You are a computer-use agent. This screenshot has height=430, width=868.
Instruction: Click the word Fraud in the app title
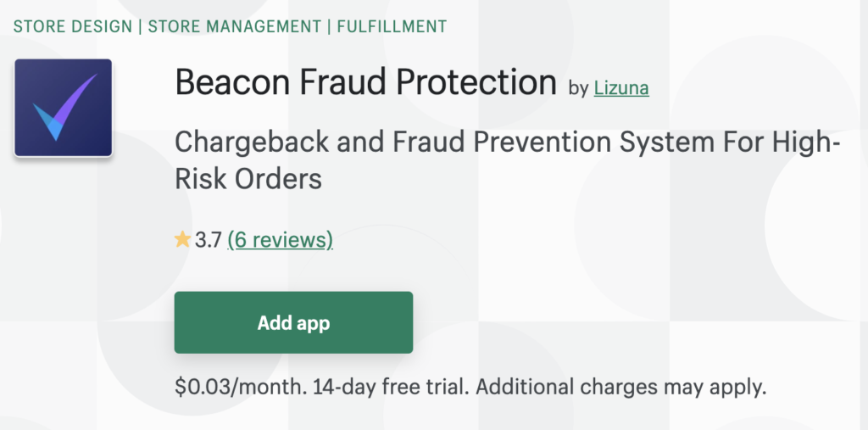(x=349, y=83)
